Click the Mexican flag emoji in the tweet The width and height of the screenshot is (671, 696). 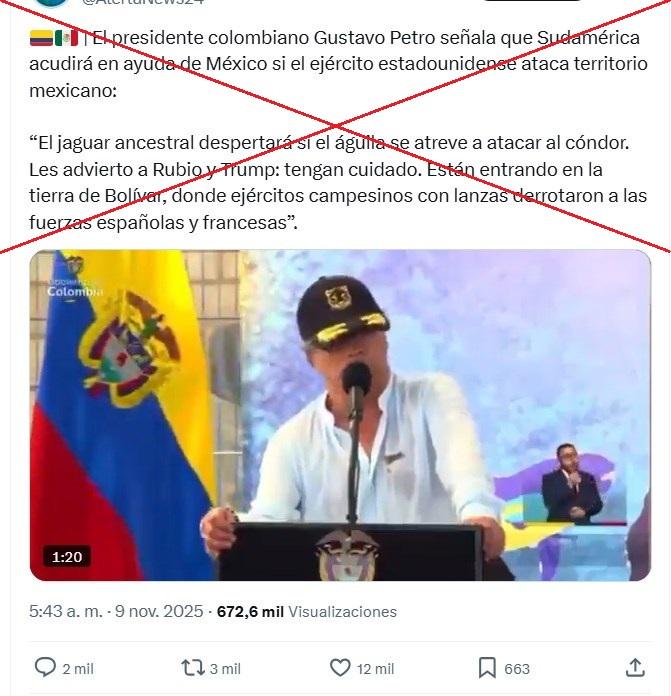[67, 38]
